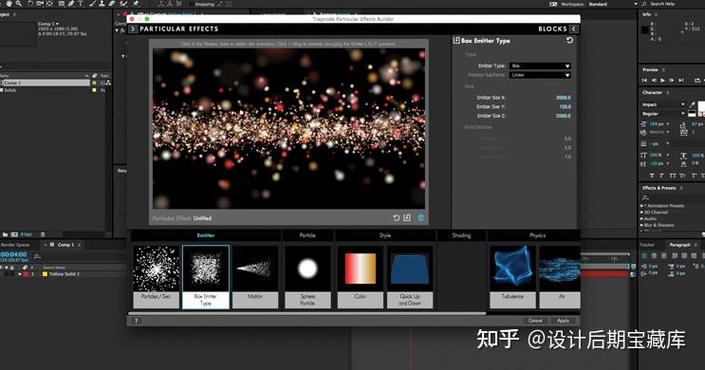This screenshot has width=705, height=370.
Task: Select the Brush tool in top toolbar
Action: point(93,3)
